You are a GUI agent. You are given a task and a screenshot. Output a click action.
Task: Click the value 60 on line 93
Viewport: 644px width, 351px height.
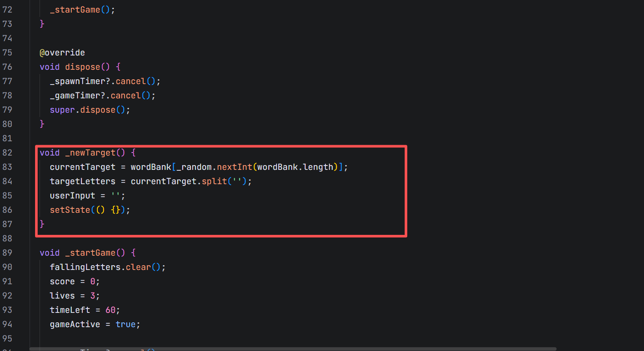point(110,310)
